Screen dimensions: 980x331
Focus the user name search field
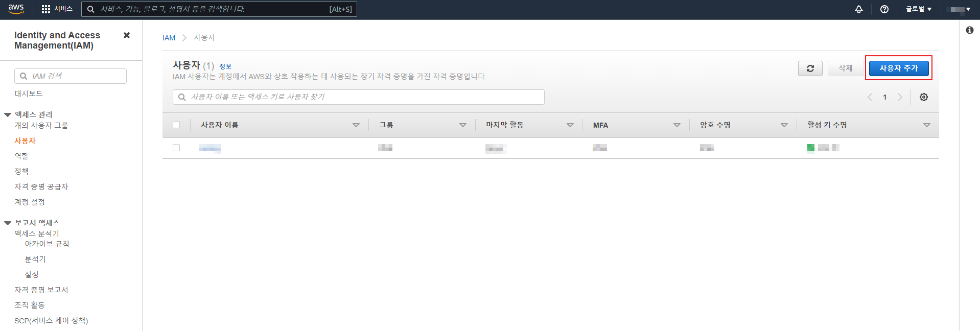tap(359, 97)
